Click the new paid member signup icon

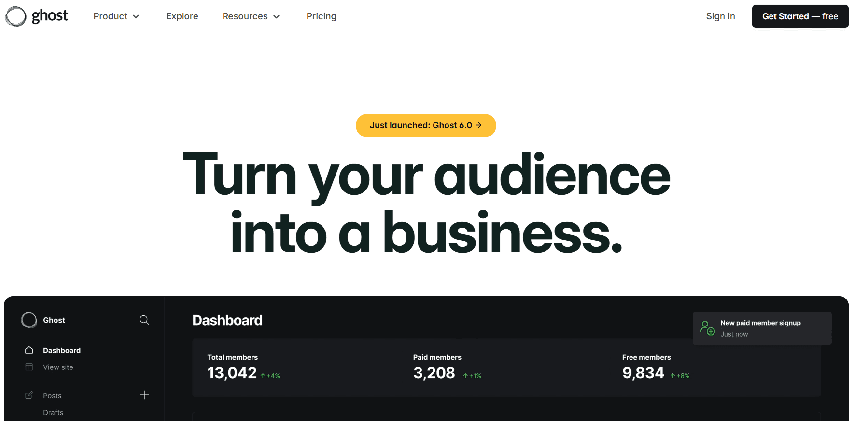click(707, 328)
